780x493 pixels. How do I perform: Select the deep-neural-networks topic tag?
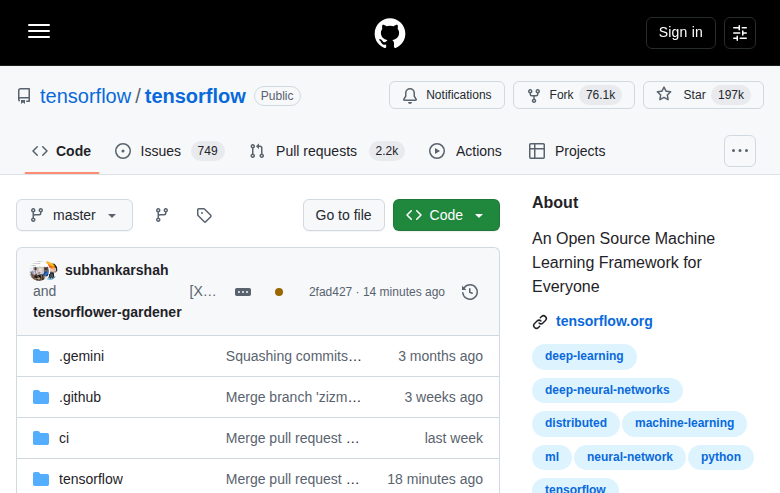pos(607,390)
